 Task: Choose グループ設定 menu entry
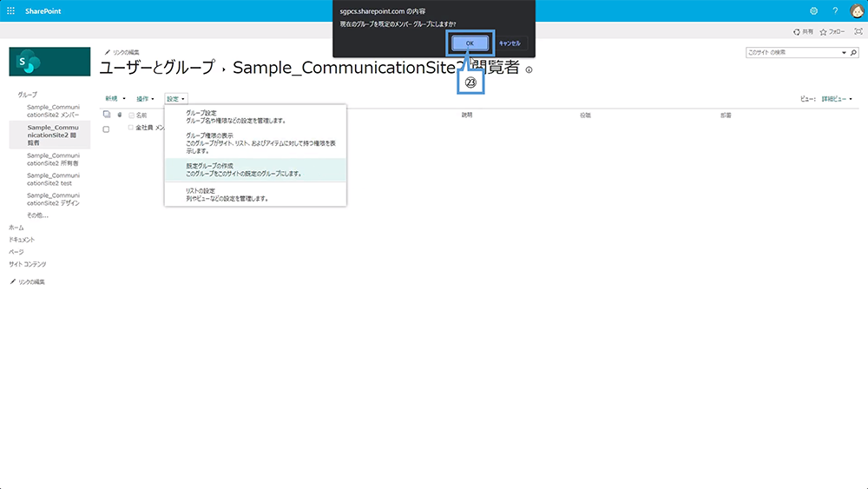(x=255, y=116)
